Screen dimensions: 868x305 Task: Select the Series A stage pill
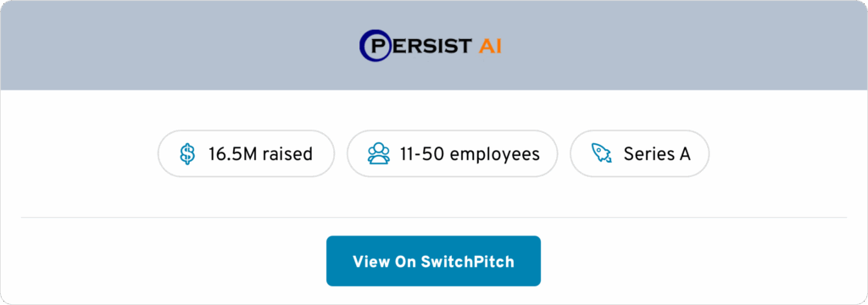[x=639, y=153]
